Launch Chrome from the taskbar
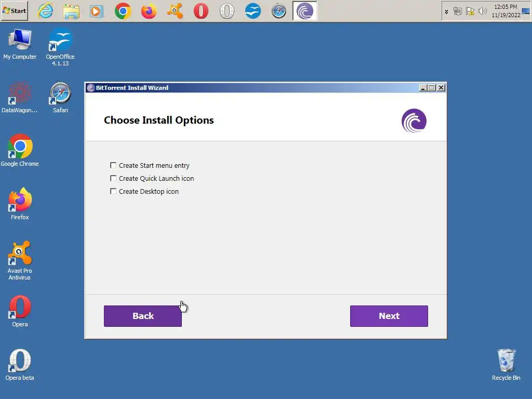Screen dimensions: 532x399 coord(123,11)
